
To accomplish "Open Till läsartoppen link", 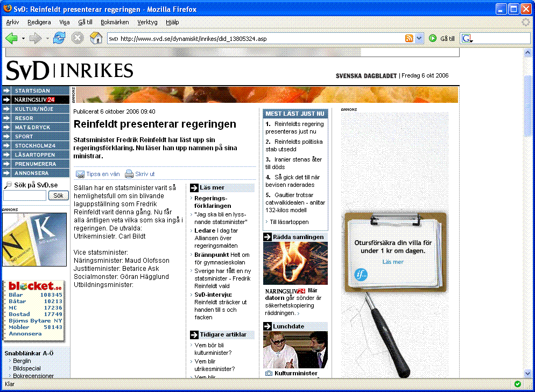I will (289, 222).
